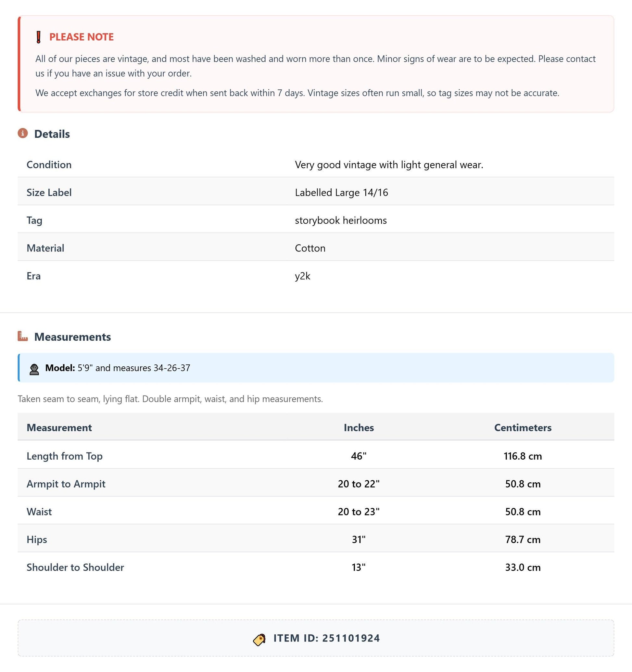Select the PLEASE NOTE heading

82,37
